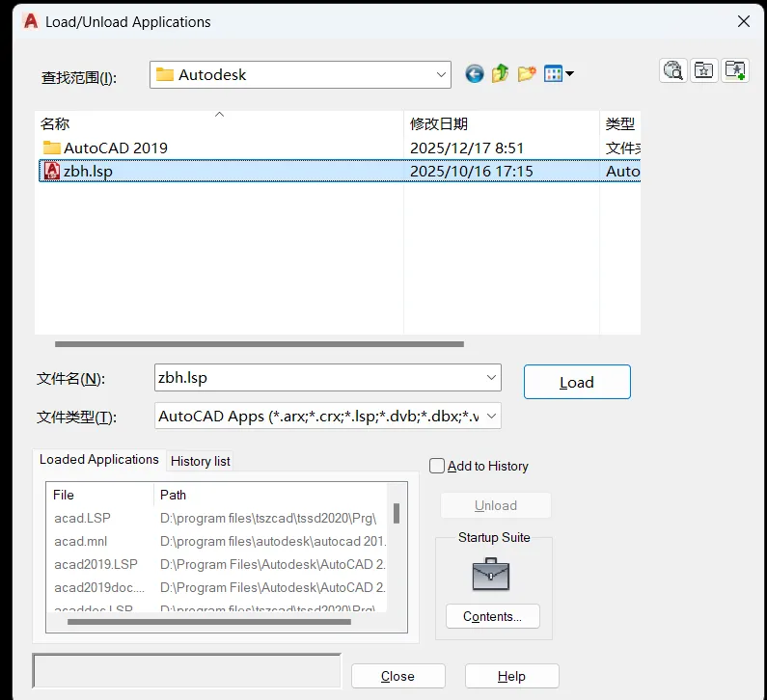Switch to the Loaded Applications tab
The image size is (767, 700).
98,460
